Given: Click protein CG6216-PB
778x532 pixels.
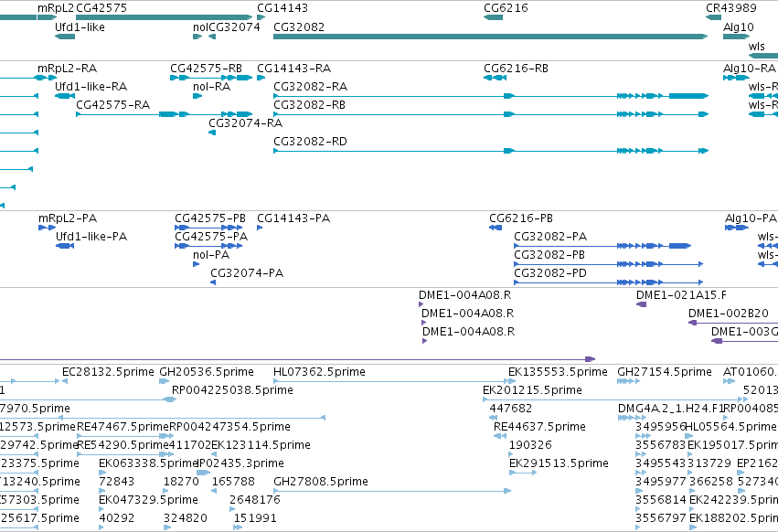Looking at the screenshot, I should (496, 228).
